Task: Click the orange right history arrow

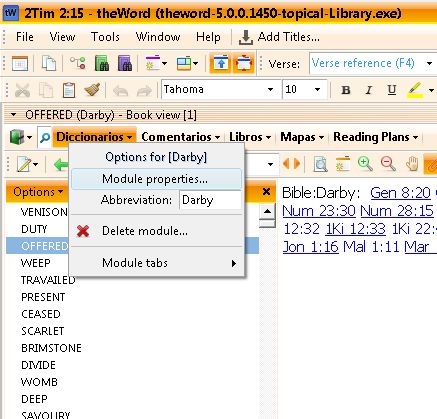Action: 296,164
